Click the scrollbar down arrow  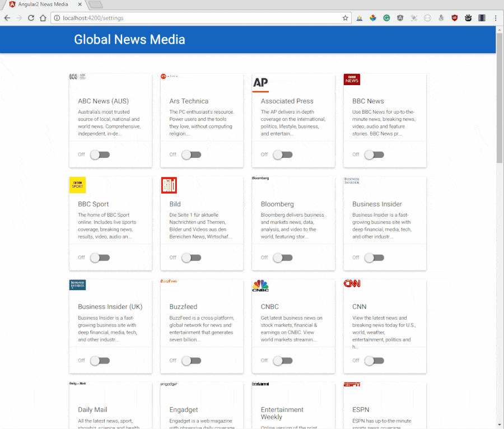[x=500, y=426]
